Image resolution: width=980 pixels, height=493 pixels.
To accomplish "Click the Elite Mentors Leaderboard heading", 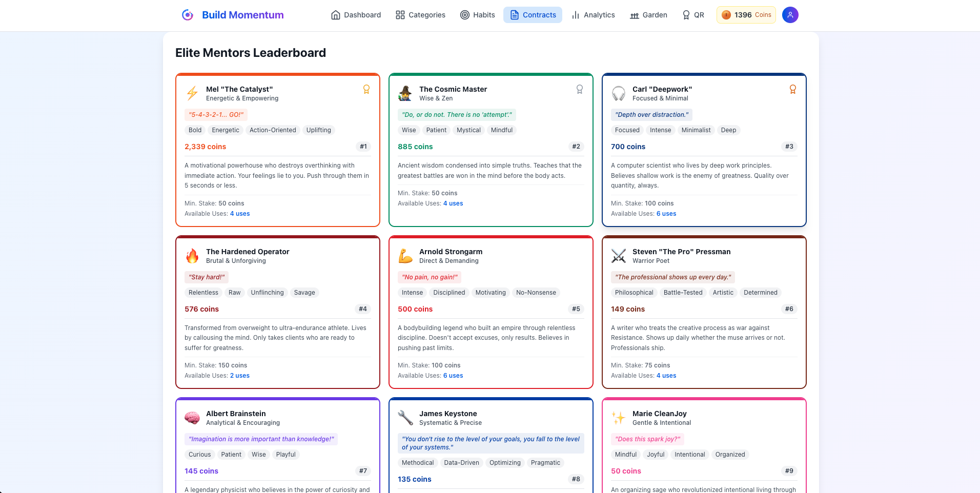I will [x=251, y=53].
